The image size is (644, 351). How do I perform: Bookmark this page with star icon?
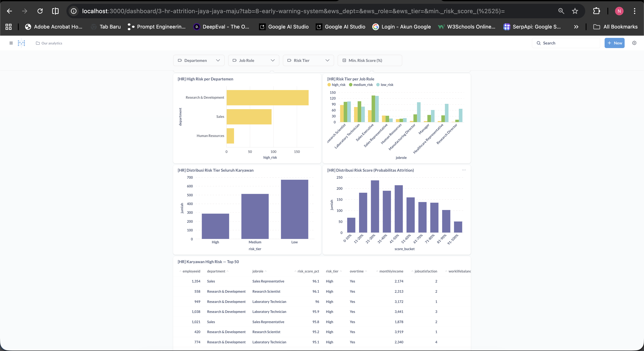[x=575, y=11]
